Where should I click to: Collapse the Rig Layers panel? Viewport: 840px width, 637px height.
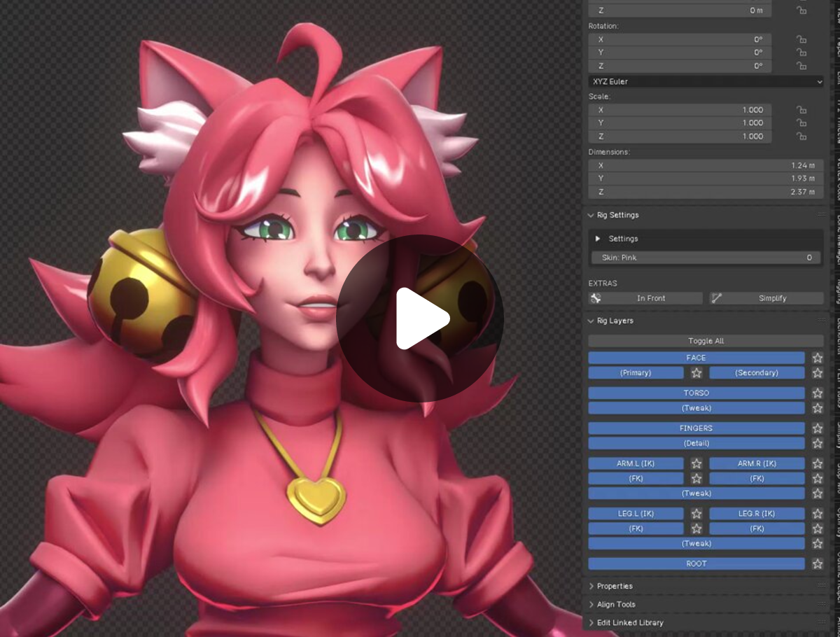tap(591, 321)
